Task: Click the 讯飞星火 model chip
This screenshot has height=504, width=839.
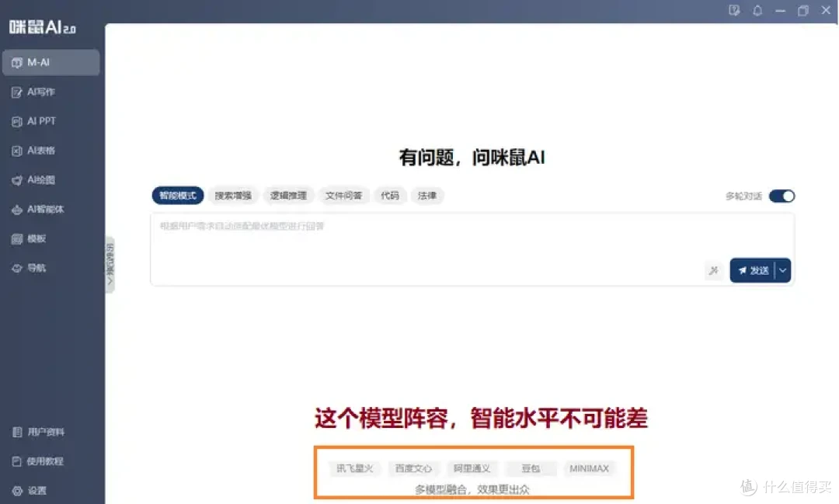Action: pos(355,469)
